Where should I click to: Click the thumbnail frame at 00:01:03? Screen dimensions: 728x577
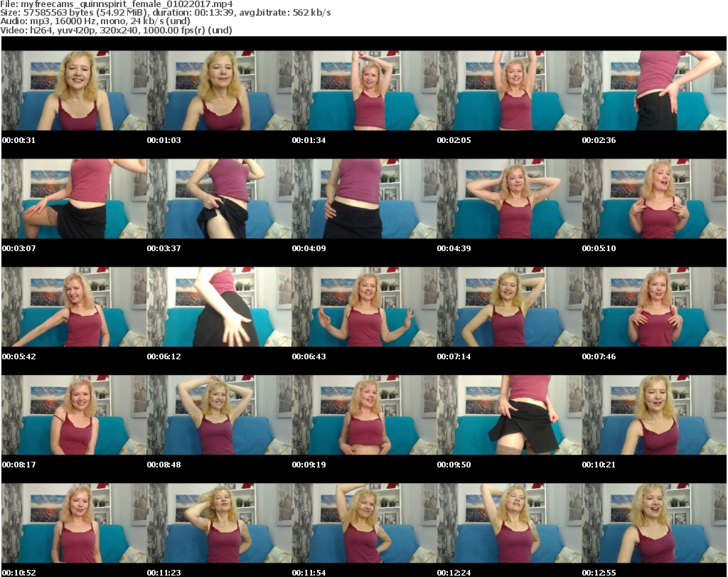pos(219,90)
